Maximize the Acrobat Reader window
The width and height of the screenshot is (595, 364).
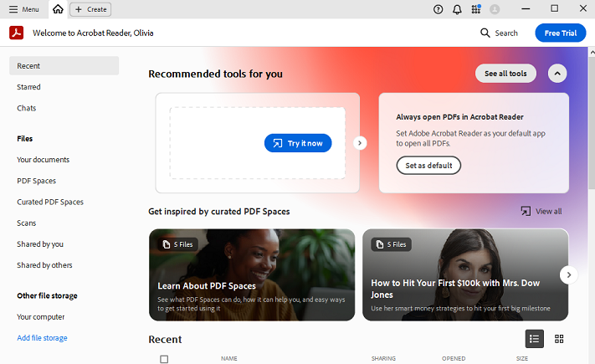pyautogui.click(x=554, y=8)
